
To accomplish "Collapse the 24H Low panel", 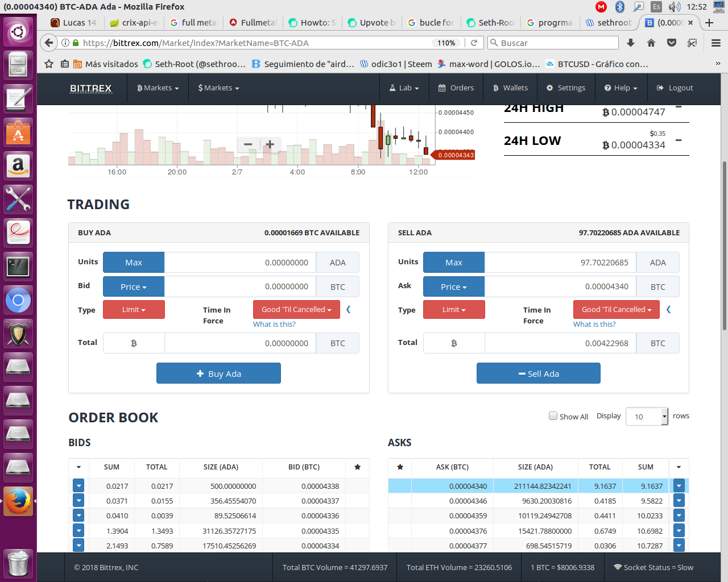I will point(679,140).
